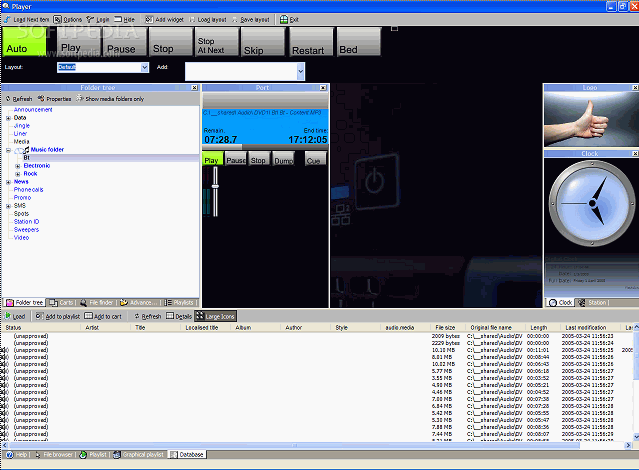Viewport: 639px width, 470px height.
Task: Click the Restart button
Action: click(x=311, y=42)
